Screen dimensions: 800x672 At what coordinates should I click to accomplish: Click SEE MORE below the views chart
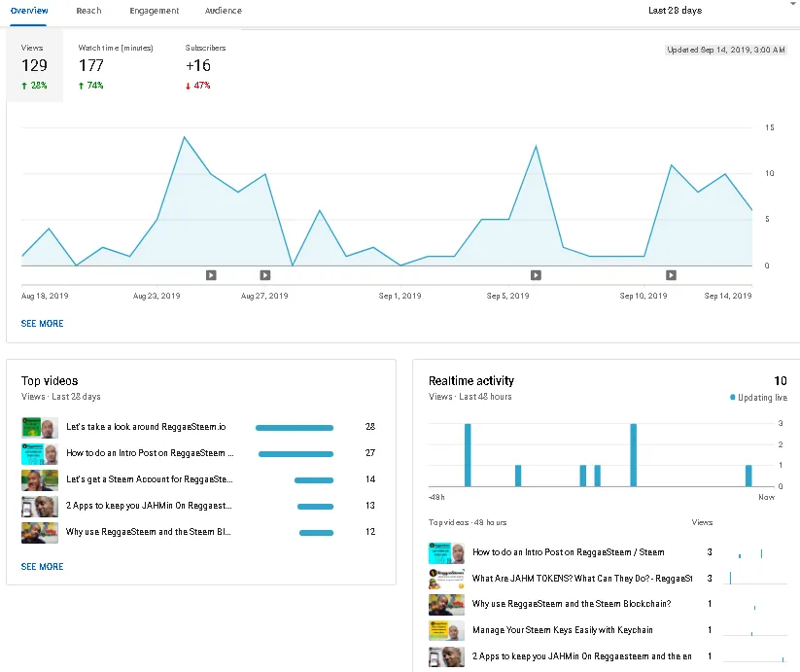point(42,324)
